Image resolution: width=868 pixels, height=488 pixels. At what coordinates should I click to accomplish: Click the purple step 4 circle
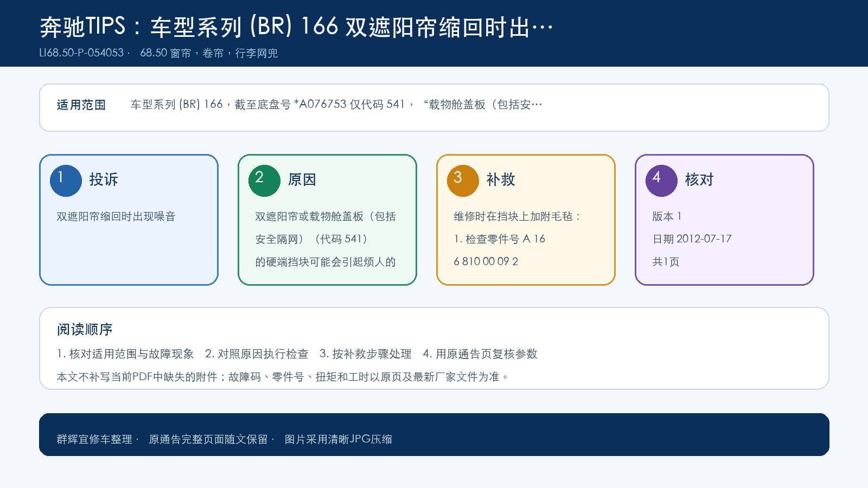coord(661,181)
